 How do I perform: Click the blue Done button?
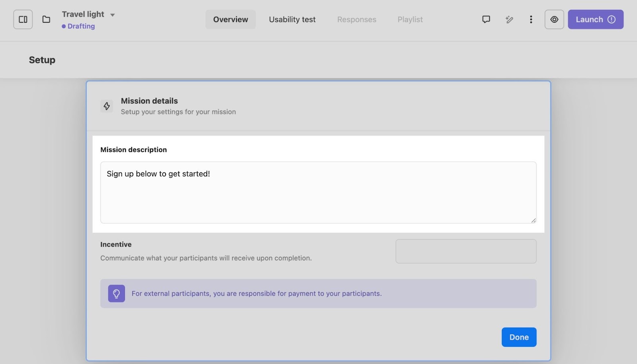pyautogui.click(x=519, y=337)
